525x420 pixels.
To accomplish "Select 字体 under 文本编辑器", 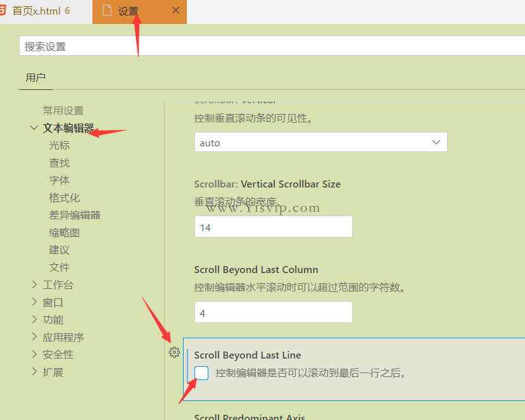I will 60,180.
